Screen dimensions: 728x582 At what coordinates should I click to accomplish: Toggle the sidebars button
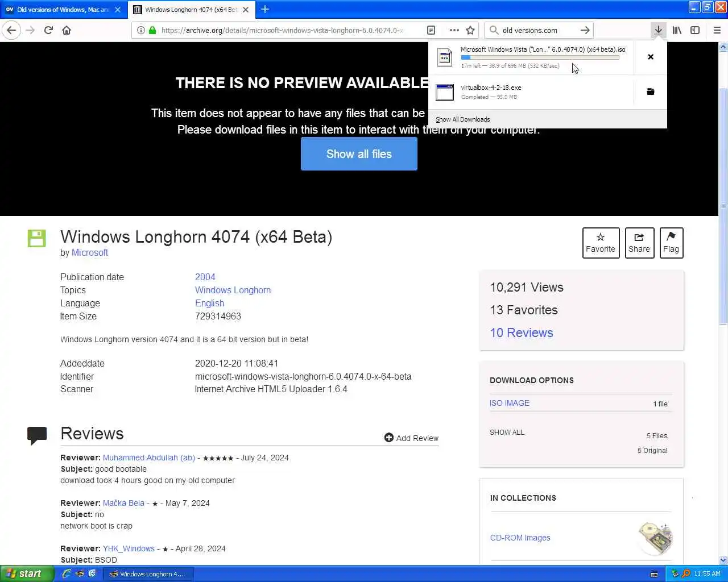[695, 30]
